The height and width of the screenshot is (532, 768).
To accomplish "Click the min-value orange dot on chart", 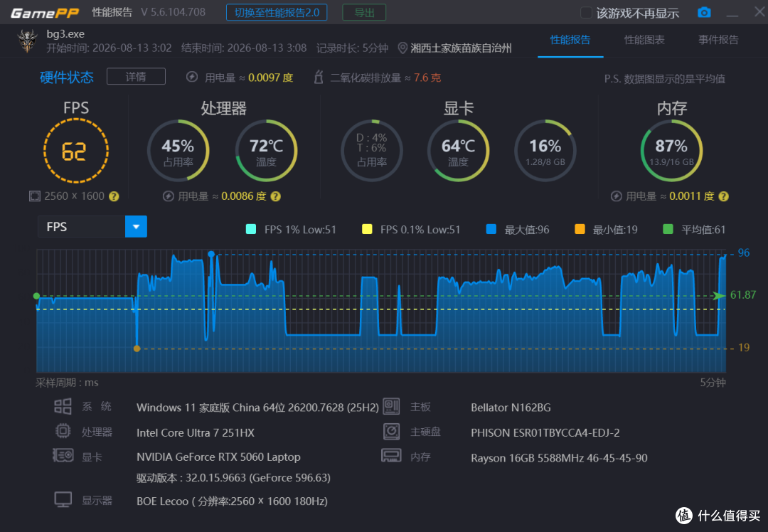I will point(137,349).
